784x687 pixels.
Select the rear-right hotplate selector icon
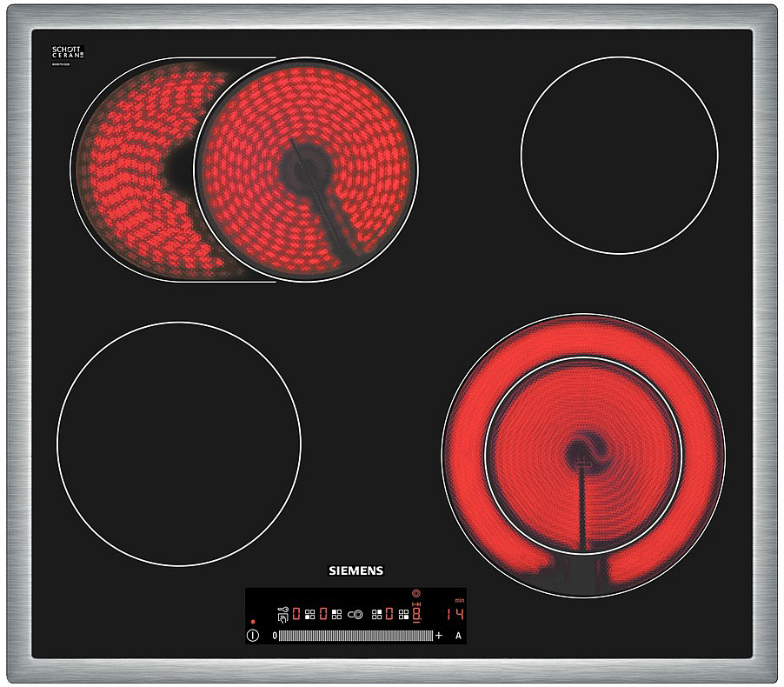(x=376, y=614)
